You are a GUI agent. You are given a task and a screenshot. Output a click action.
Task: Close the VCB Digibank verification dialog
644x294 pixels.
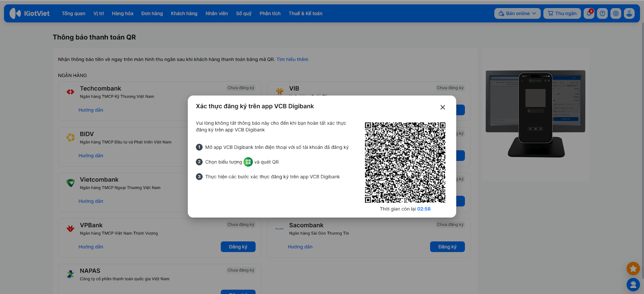click(x=442, y=107)
